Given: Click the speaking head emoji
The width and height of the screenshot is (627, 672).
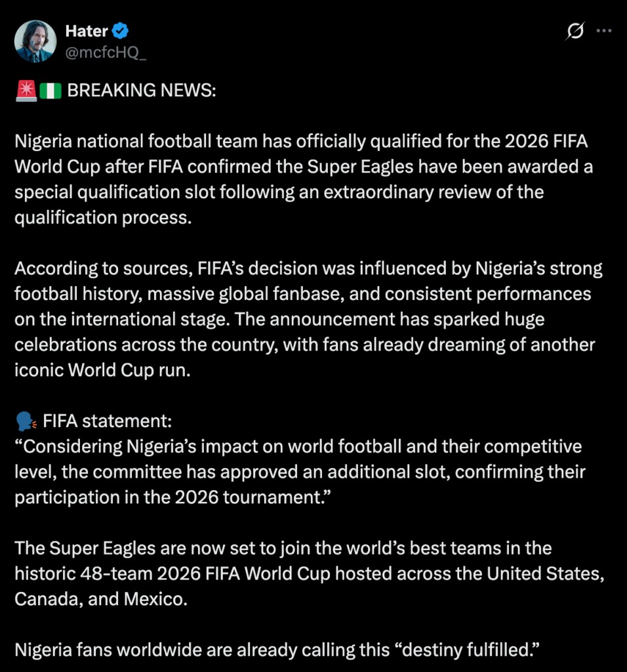Looking at the screenshot, I should pyautogui.click(x=26, y=420).
